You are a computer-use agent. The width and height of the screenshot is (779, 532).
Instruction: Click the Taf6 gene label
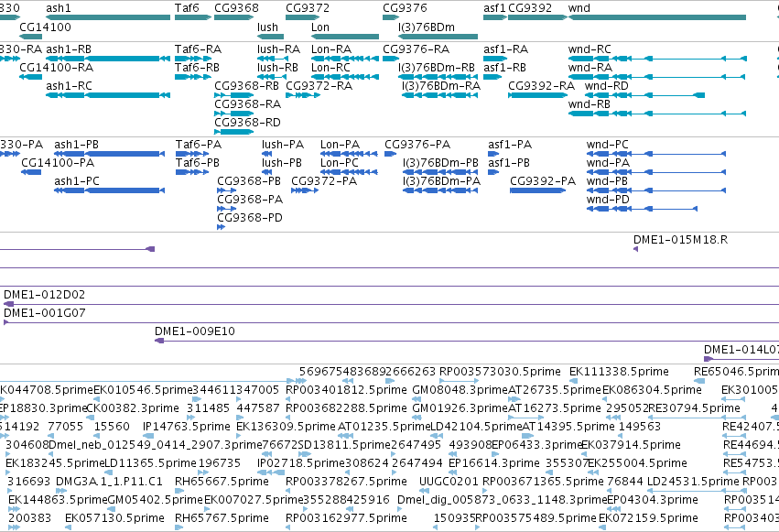187,8
